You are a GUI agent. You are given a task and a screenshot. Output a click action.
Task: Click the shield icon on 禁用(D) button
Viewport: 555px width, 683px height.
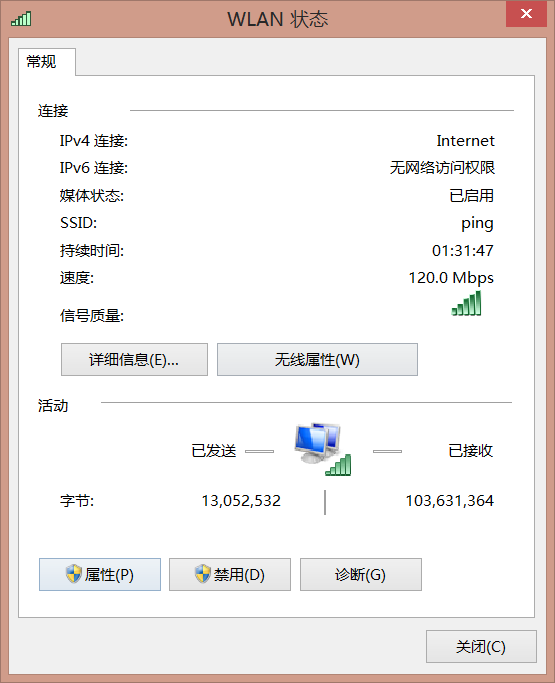pos(203,574)
